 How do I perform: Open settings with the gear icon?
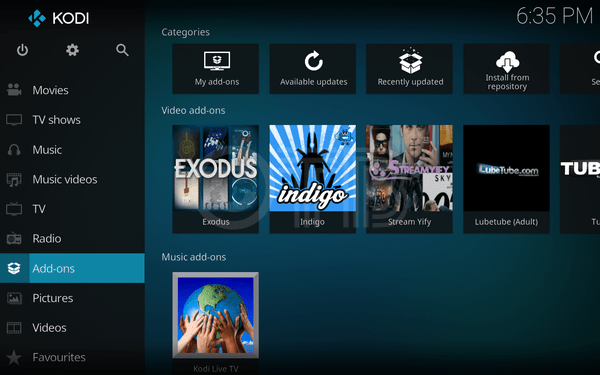pyautogui.click(x=72, y=50)
